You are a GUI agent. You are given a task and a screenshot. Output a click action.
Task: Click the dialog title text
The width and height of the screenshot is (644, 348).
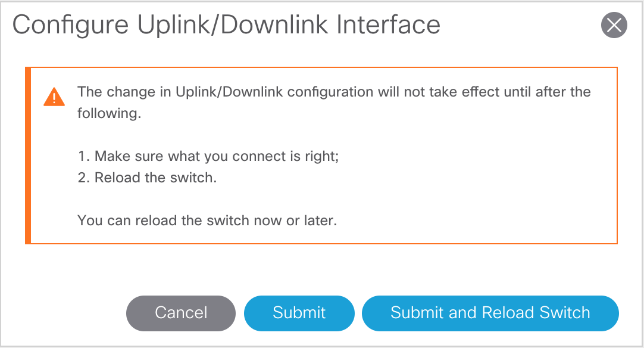pos(228,25)
